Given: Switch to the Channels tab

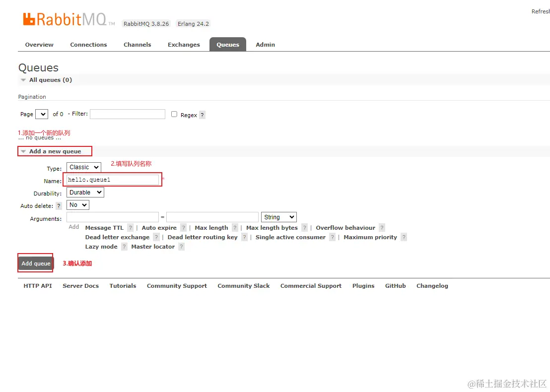Looking at the screenshot, I should 137,45.
